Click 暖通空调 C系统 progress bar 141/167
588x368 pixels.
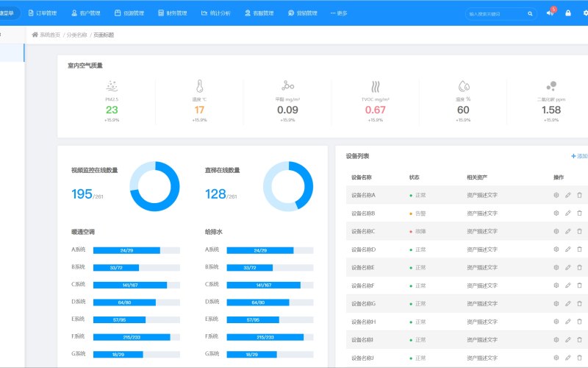(x=137, y=285)
